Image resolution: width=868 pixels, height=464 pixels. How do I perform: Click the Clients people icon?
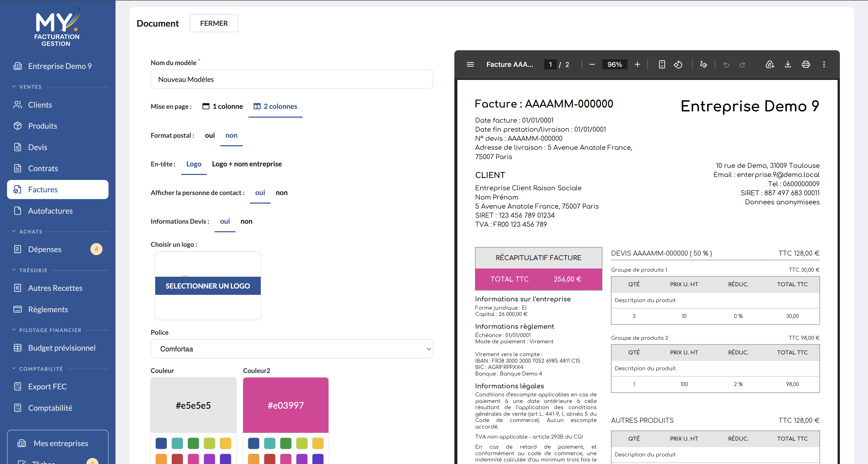click(x=18, y=105)
